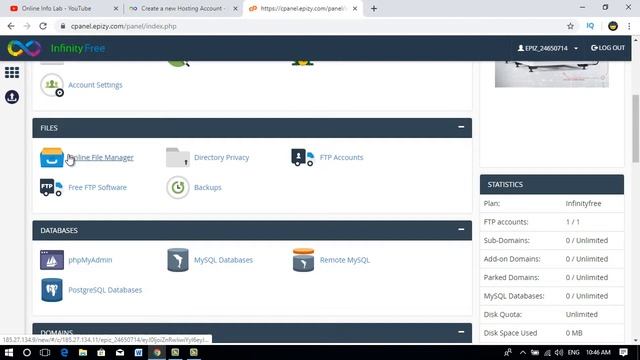Reload the cPanel page

43,26
